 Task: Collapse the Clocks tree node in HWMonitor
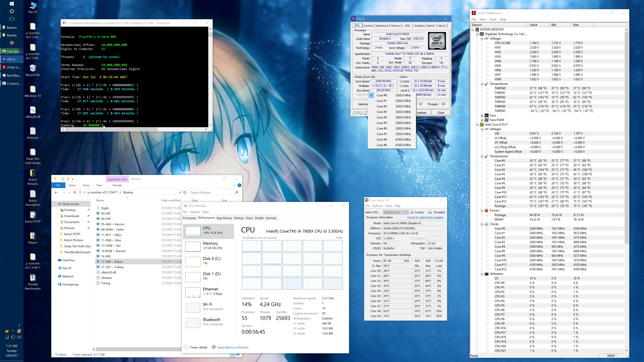482,224
